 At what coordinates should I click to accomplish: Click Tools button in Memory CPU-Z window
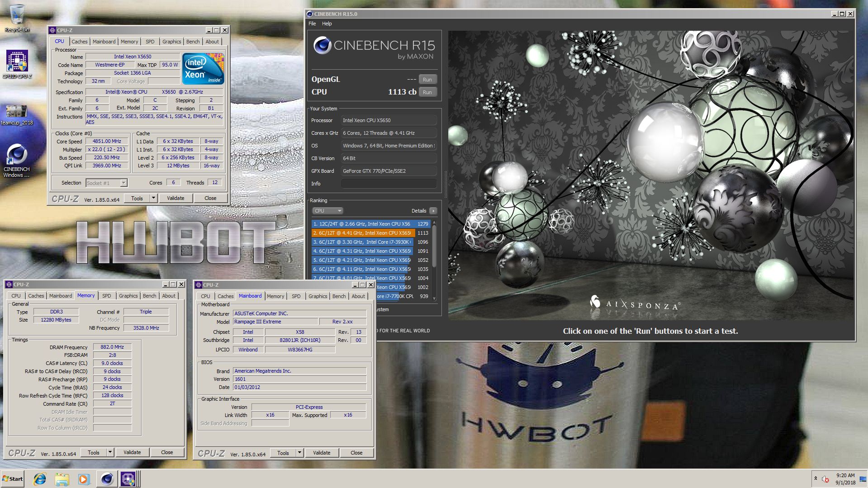(94, 452)
